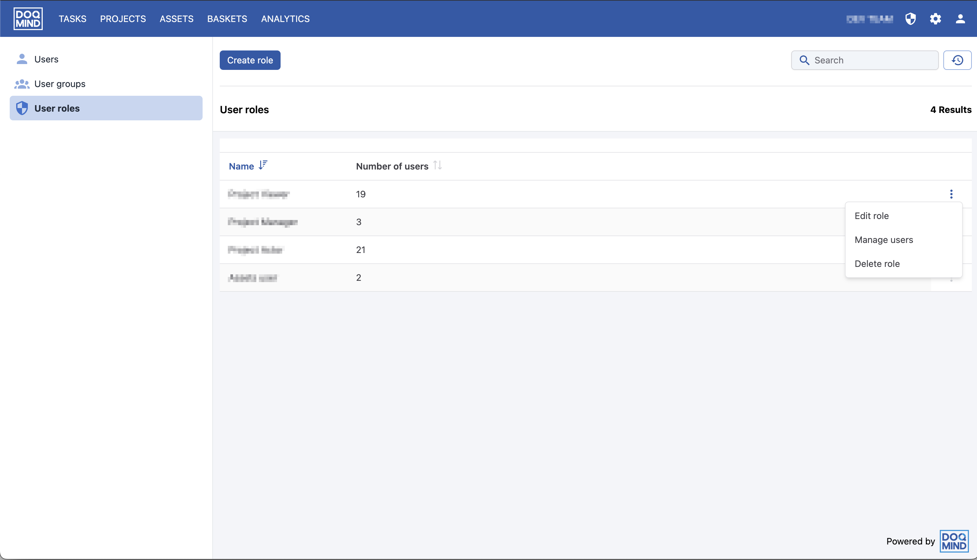Toggle sorting on the Number of users column
Viewport: 977px width, 560px height.
(437, 165)
